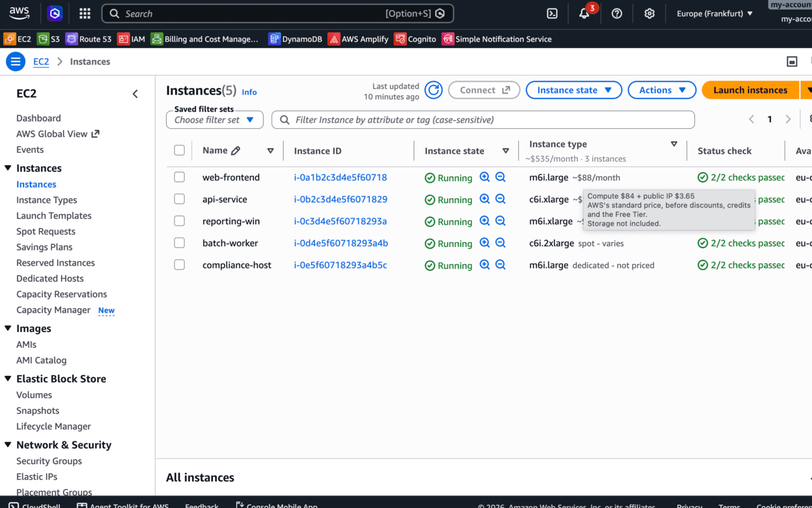Collapse the Elastic Block Store section

tap(8, 378)
